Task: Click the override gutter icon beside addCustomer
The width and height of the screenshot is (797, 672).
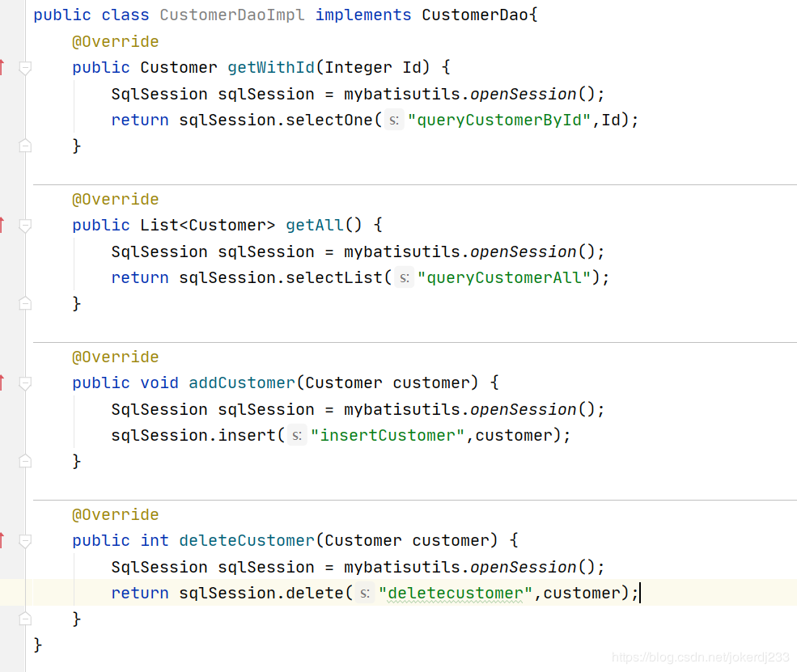Action: pyautogui.click(x=2, y=382)
